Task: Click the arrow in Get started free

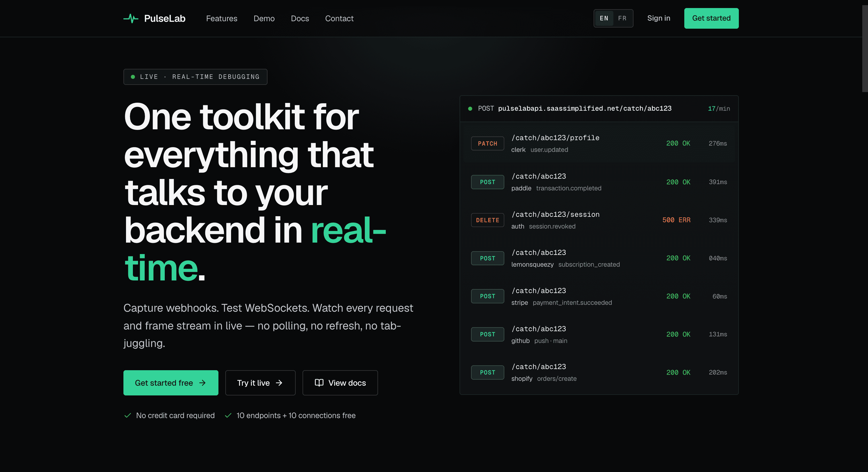Action: point(202,383)
